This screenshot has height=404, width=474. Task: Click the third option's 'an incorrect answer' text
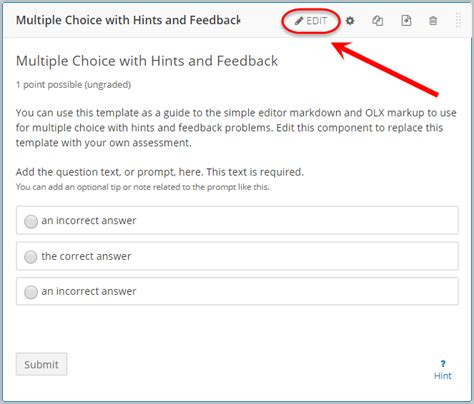tap(89, 291)
